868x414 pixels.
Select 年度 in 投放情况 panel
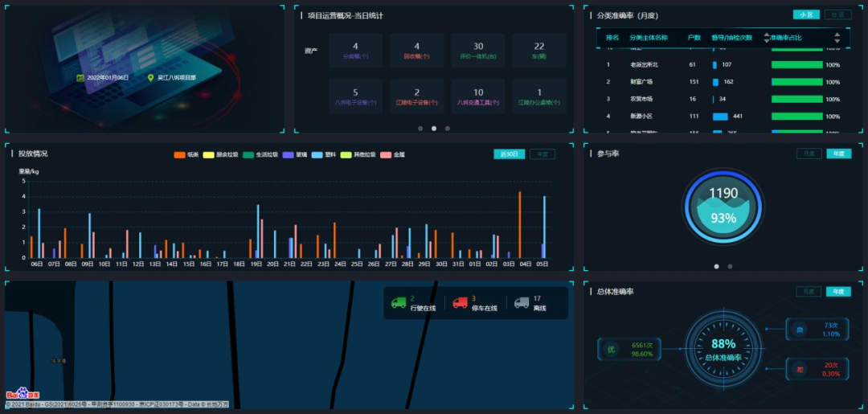542,154
